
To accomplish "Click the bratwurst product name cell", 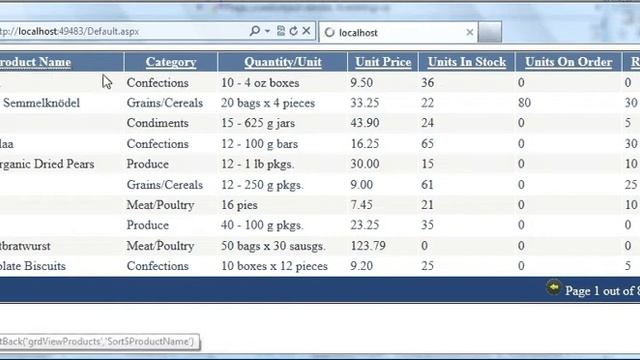I will [25, 246].
